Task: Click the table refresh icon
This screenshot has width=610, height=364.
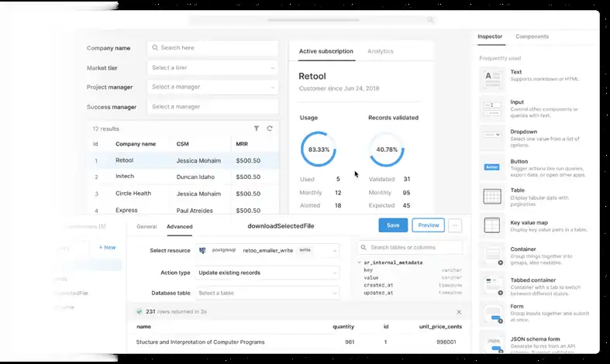Action: pos(270,129)
